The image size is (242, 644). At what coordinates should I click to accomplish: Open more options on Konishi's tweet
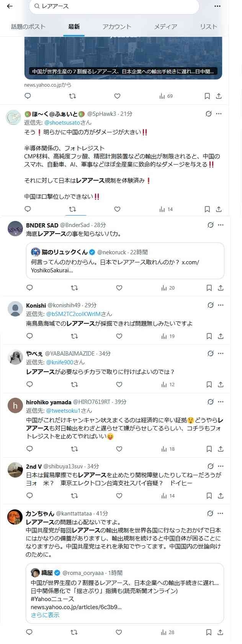(221, 305)
